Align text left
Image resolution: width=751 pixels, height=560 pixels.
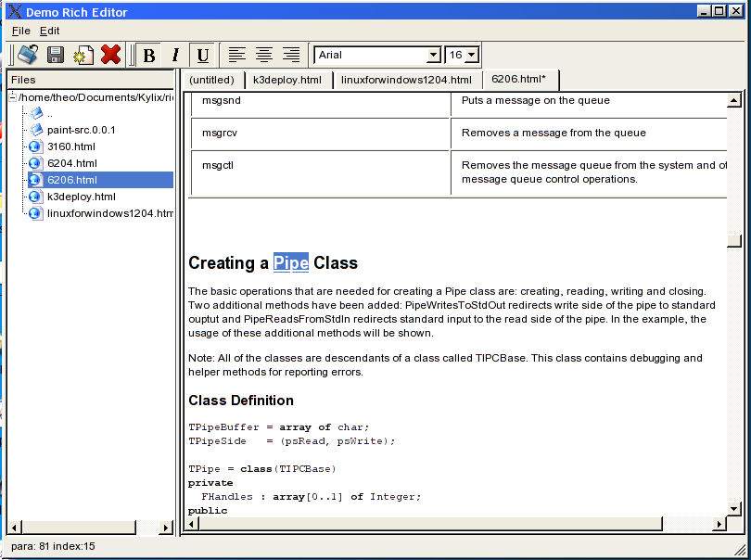[x=237, y=55]
